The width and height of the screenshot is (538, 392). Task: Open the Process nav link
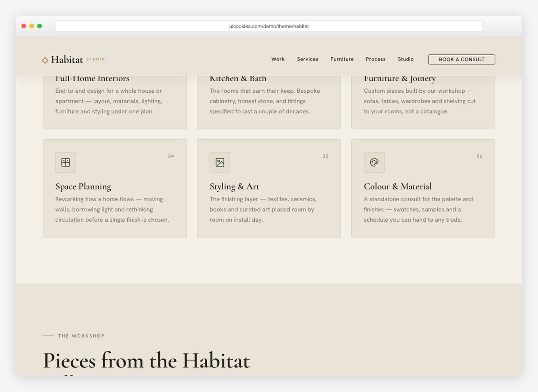click(x=376, y=59)
